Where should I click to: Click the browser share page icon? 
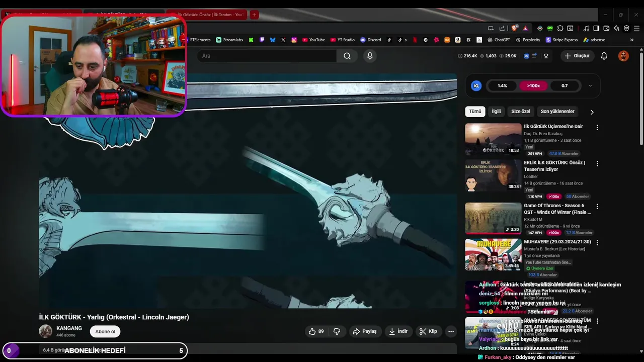(502, 28)
